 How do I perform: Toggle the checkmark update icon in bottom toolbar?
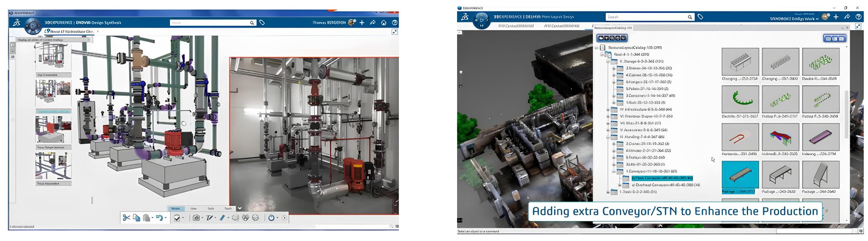177,218
